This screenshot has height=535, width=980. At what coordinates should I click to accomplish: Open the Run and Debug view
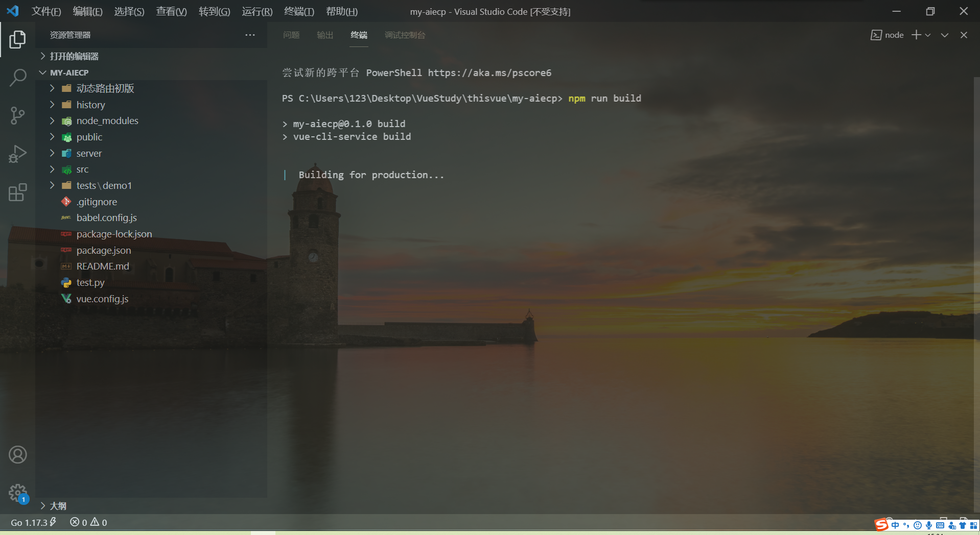click(x=17, y=154)
